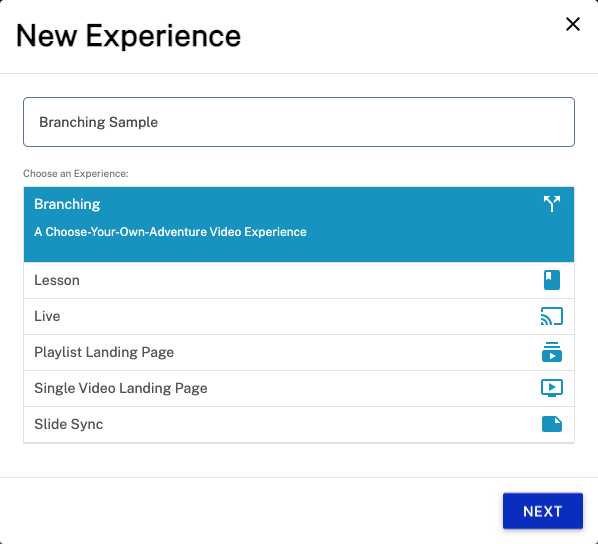This screenshot has width=598, height=544.
Task: Click the Single Video monitor play icon
Action: tap(551, 388)
